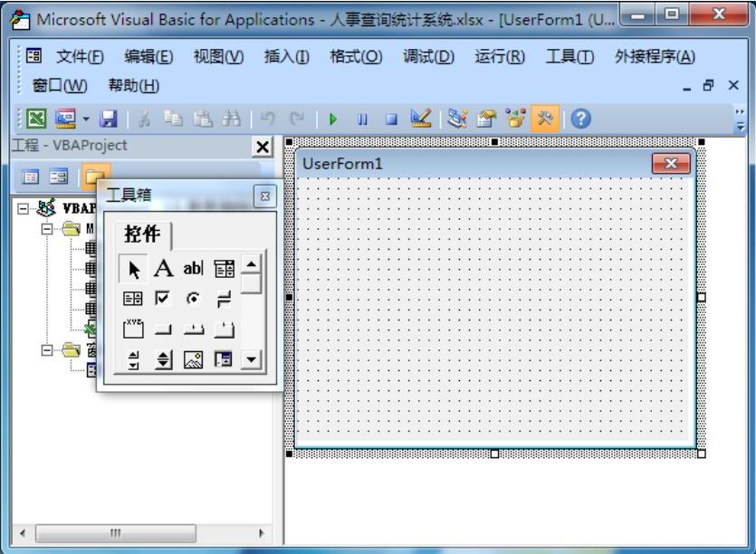Click the form control icon left of 文件 menu
The image size is (756, 554).
point(33,56)
